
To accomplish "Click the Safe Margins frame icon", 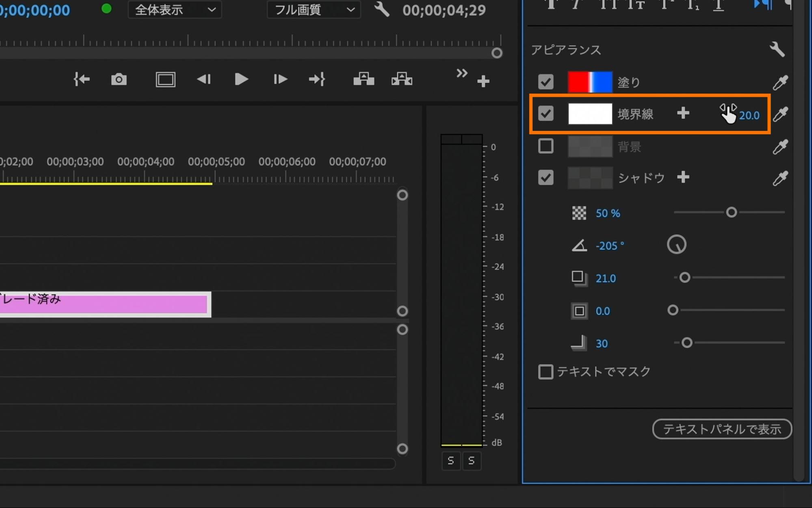I will [x=165, y=80].
